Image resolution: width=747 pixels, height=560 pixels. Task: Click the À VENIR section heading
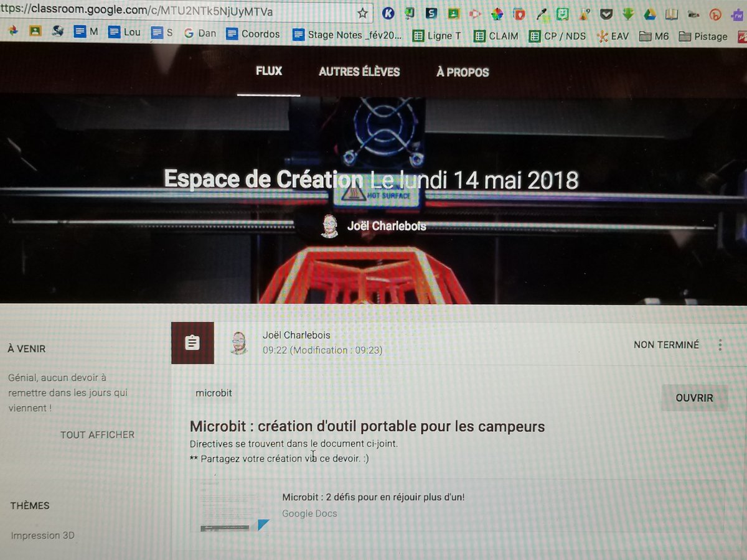point(27,348)
